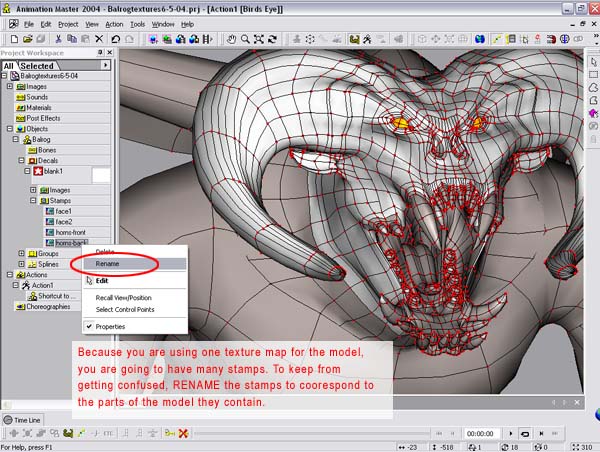The image size is (600, 452).
Task: Expand the Images folder under blank1
Action: pos(33,190)
